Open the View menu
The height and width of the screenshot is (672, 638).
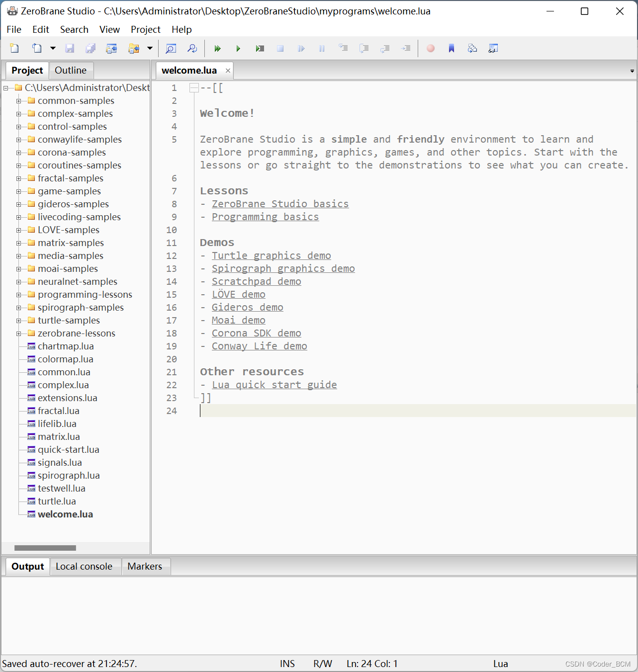109,29
